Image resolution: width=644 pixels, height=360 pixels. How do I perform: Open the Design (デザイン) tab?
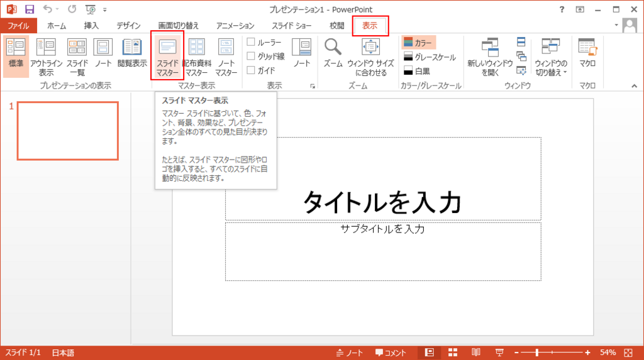point(128,26)
